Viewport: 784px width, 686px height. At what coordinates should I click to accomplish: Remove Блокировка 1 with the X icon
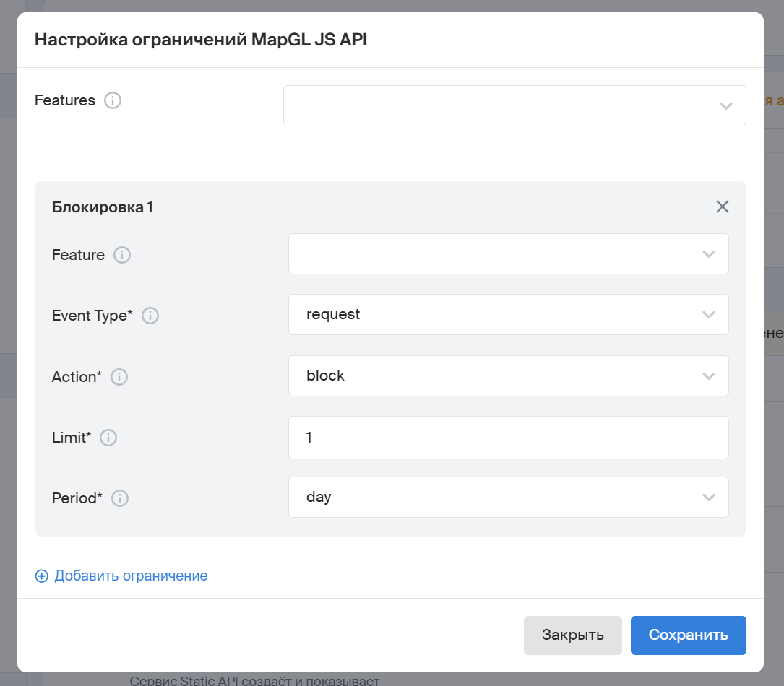722,207
